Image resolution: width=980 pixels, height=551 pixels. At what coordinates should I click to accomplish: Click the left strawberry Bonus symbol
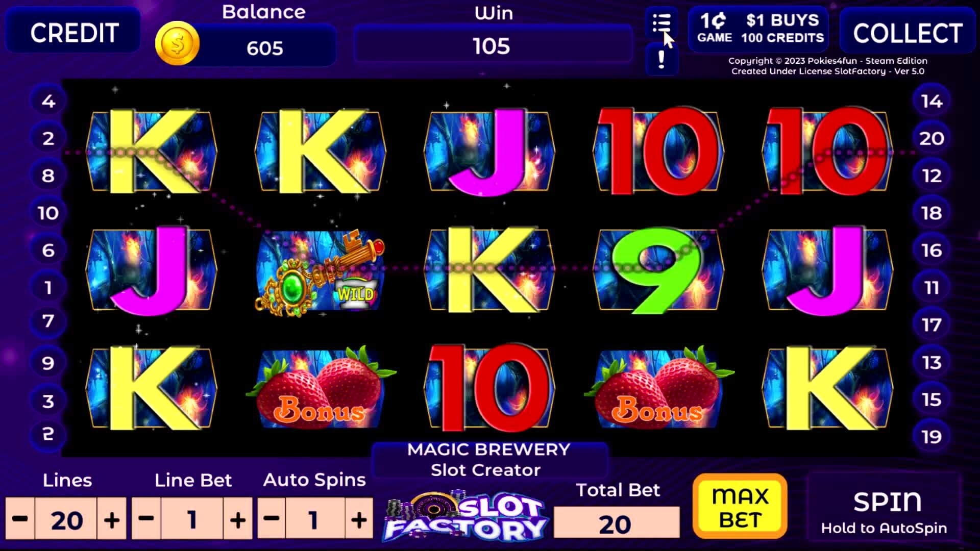(321, 388)
